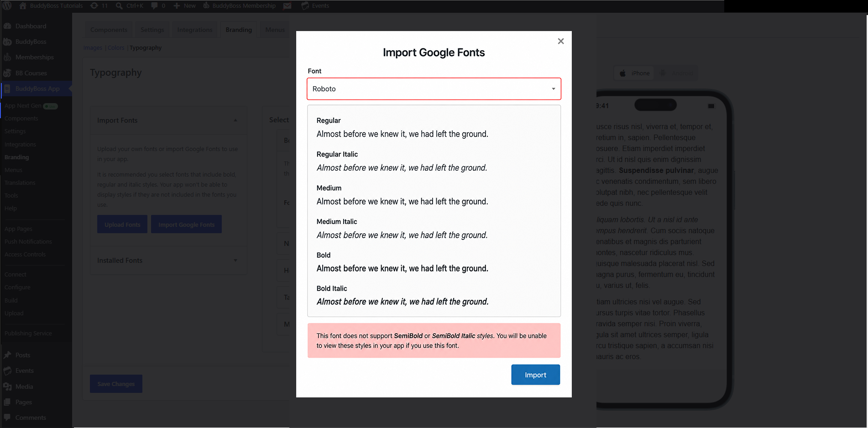The width and height of the screenshot is (868, 428).
Task: Open BB Courses in the sidebar
Action: coord(31,73)
